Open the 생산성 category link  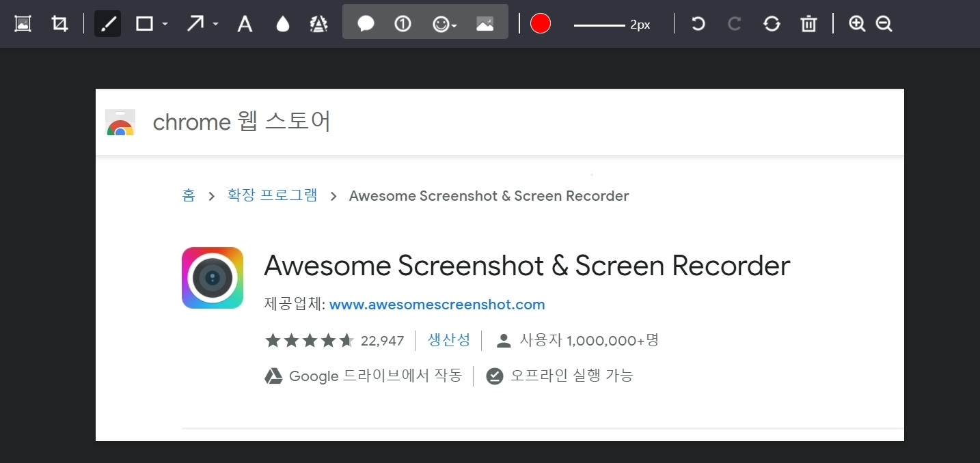click(449, 340)
